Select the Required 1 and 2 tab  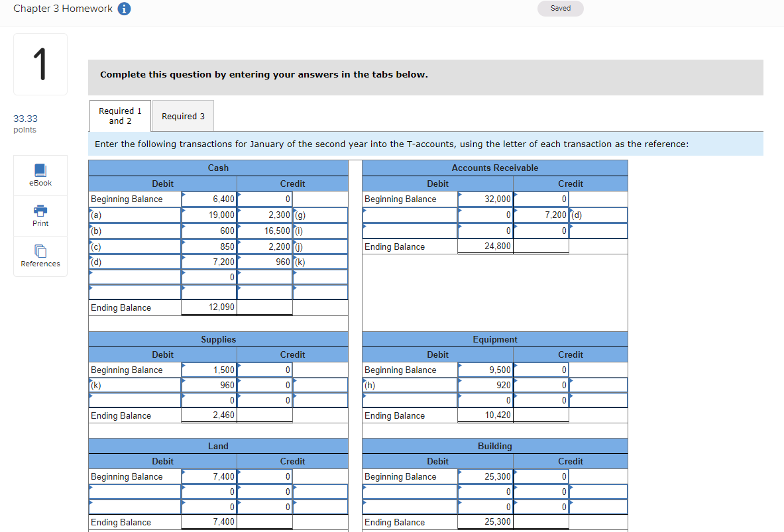coord(120,116)
